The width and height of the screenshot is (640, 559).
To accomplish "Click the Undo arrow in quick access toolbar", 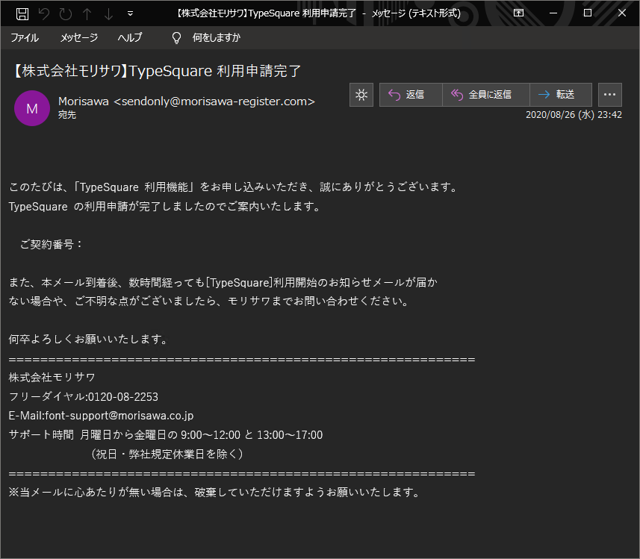I will [44, 14].
